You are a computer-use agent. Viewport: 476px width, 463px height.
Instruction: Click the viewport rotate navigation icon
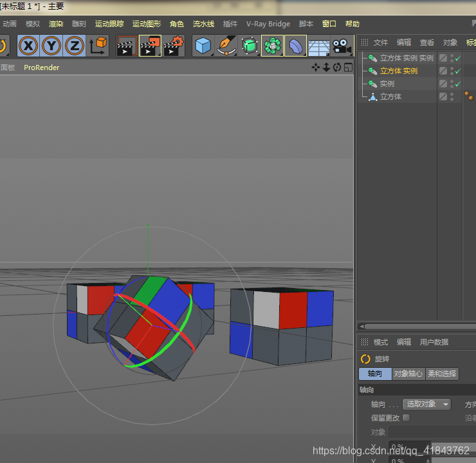pos(337,68)
